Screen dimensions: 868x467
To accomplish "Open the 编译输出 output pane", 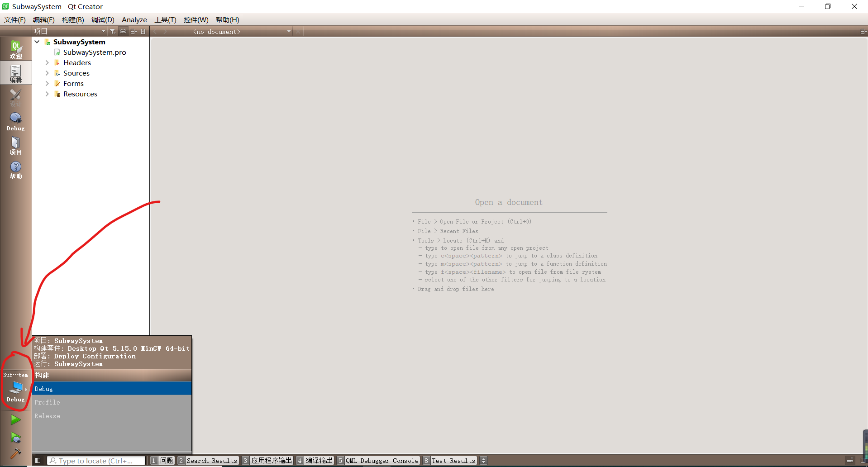I will [315, 461].
